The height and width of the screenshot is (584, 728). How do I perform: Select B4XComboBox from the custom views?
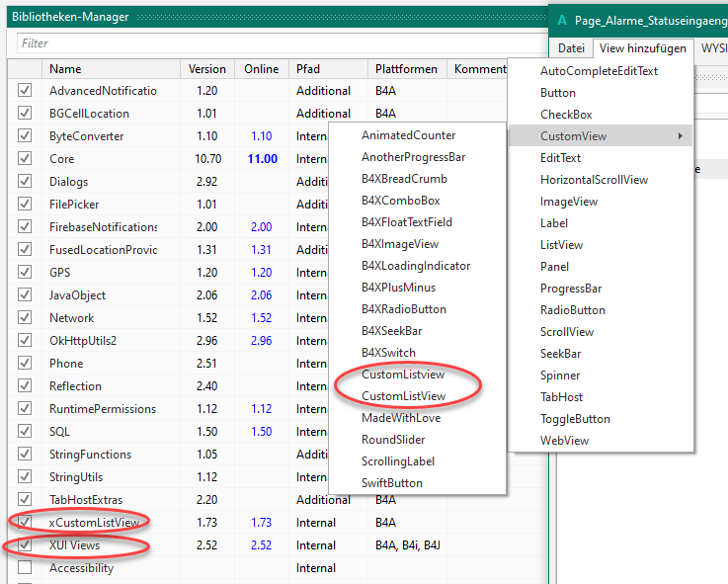[400, 201]
